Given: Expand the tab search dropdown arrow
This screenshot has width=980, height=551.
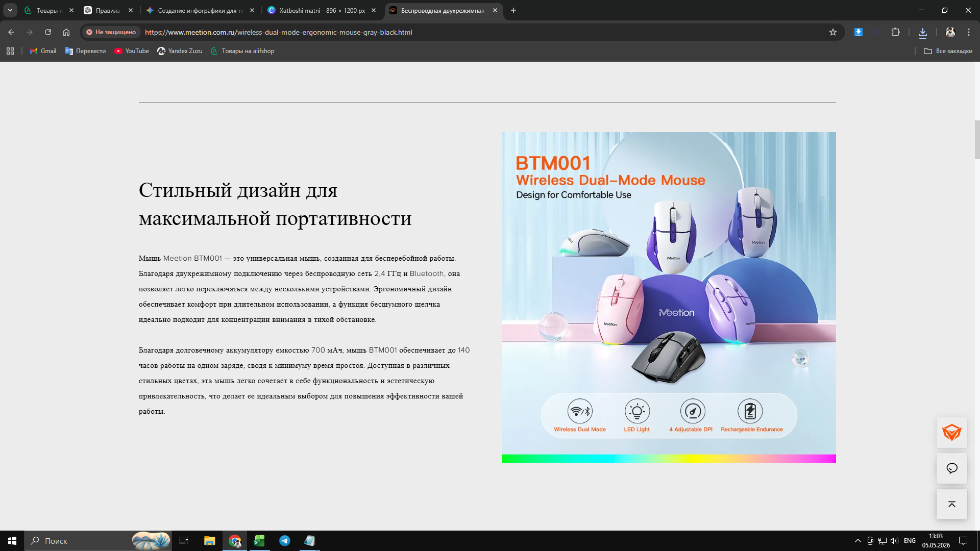Looking at the screenshot, I should pyautogui.click(x=10, y=10).
